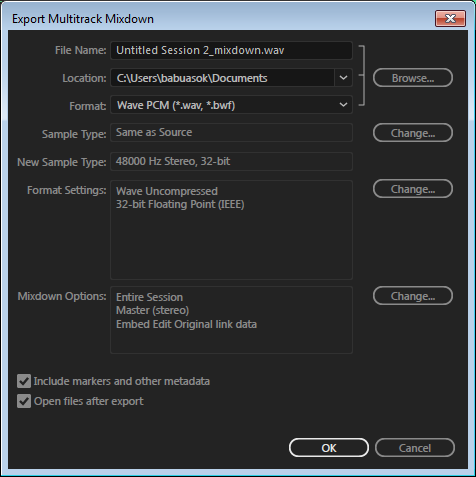Uncheck Include markers and other metadata
Image resolution: width=476 pixels, height=477 pixels.
click(x=24, y=381)
